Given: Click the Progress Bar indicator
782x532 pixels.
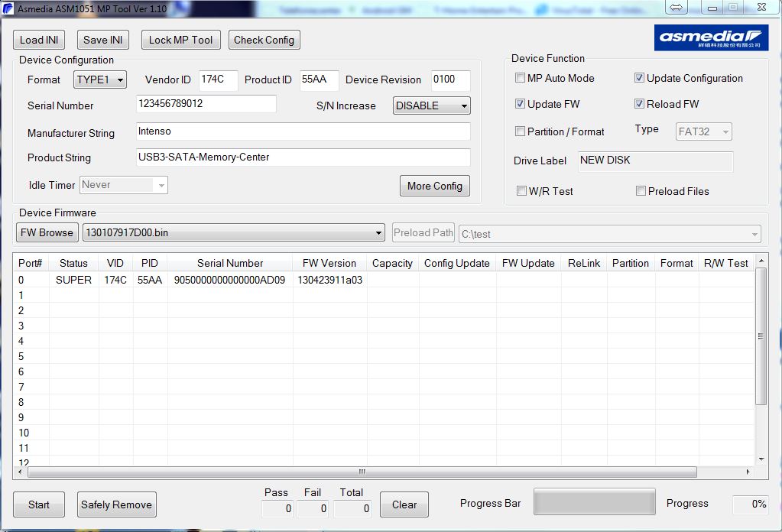Looking at the screenshot, I should click(x=595, y=501).
